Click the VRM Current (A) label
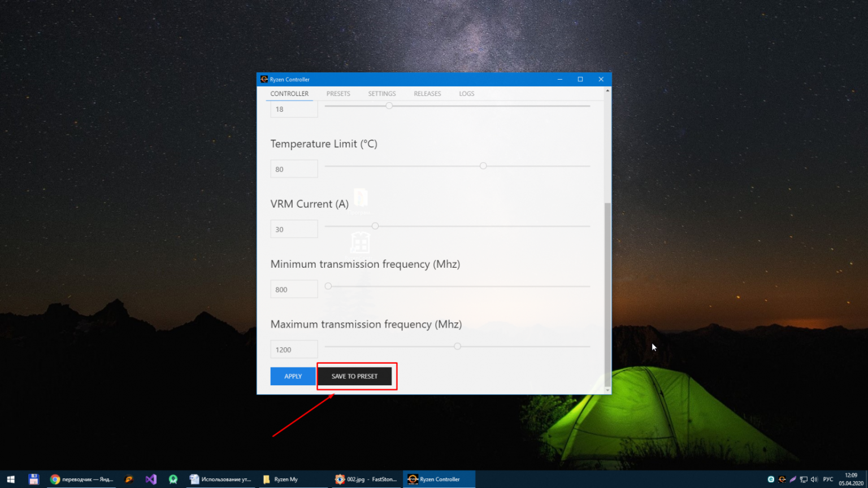Screen dimensions: 868x488 click(x=310, y=204)
